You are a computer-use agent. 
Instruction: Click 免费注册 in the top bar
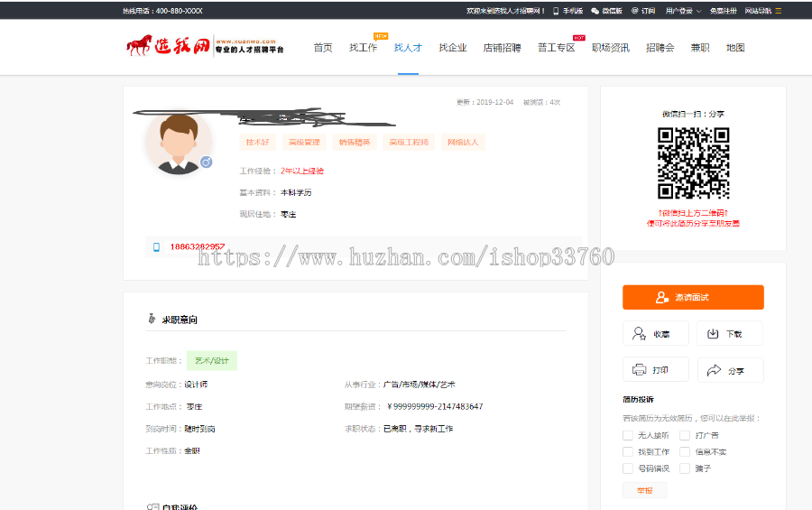[723, 11]
